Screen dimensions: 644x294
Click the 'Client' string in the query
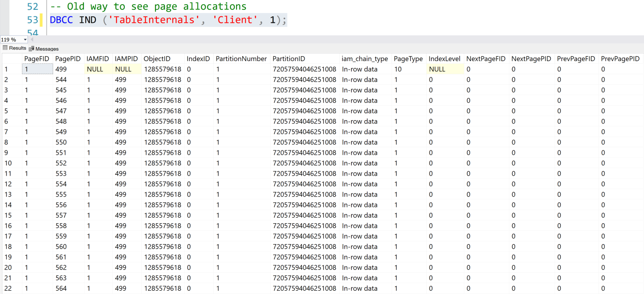pos(235,20)
